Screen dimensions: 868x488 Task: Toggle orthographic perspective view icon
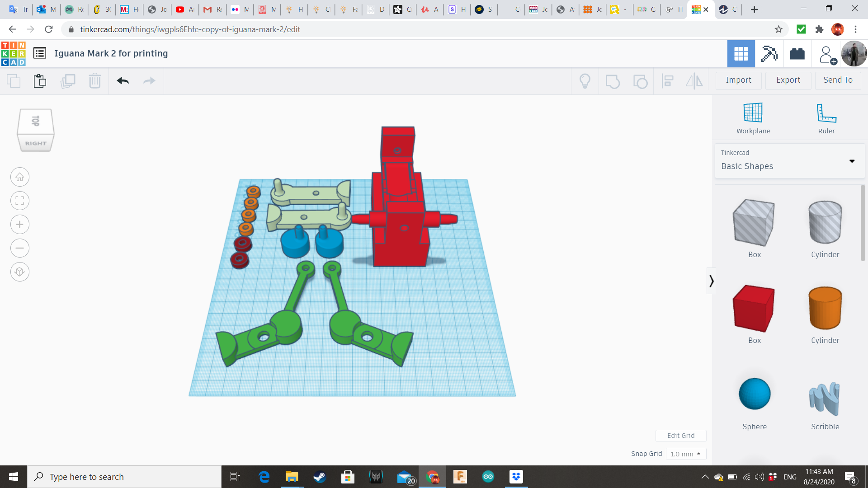[x=20, y=272]
